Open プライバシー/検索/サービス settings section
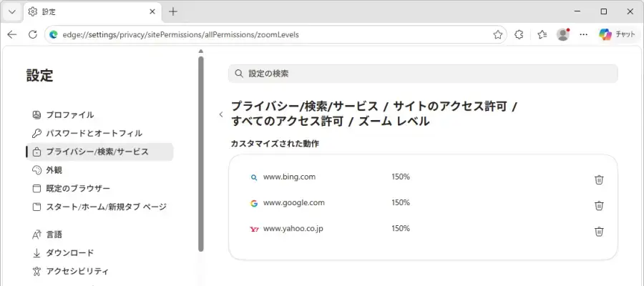 click(x=99, y=152)
